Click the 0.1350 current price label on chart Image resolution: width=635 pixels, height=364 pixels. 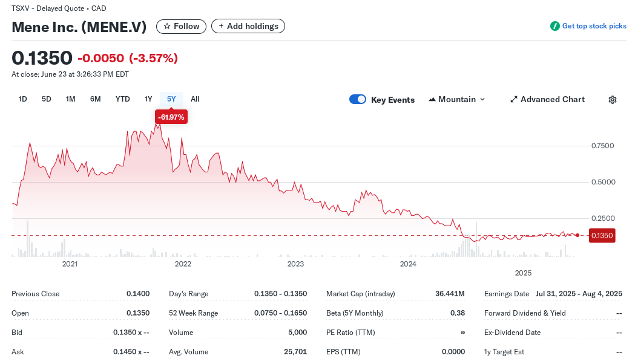pyautogui.click(x=602, y=235)
